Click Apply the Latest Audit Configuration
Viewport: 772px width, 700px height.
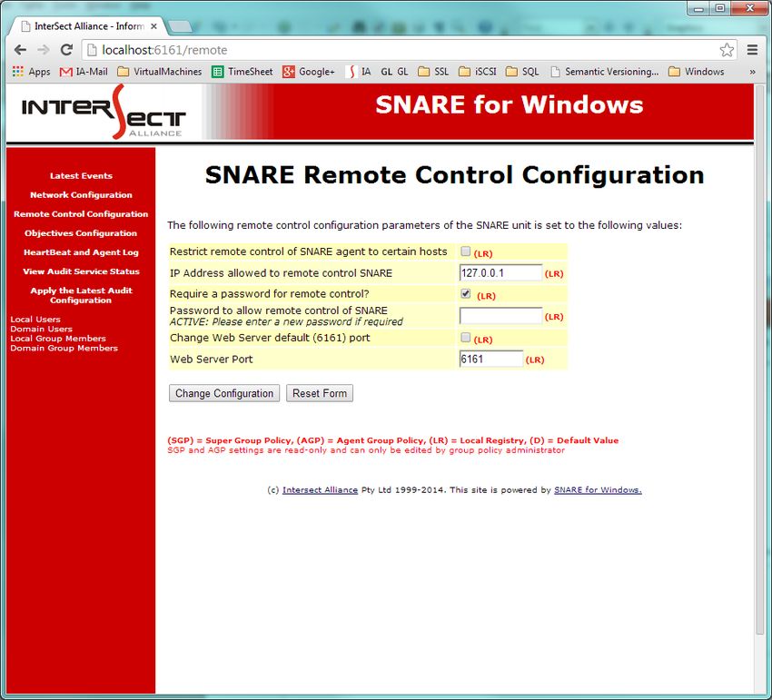81,295
